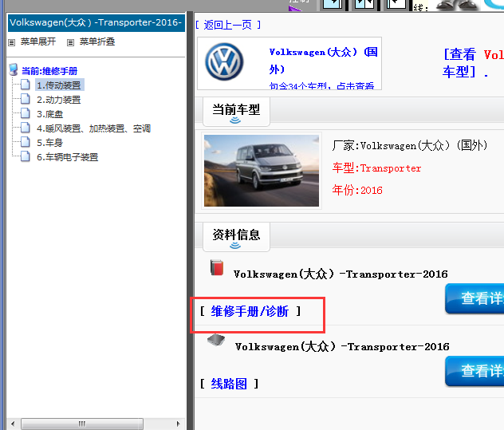Image resolution: width=504 pixels, height=430 pixels.
Task: Click right arrow of tree horizontal scrollbar
Action: pos(178,424)
